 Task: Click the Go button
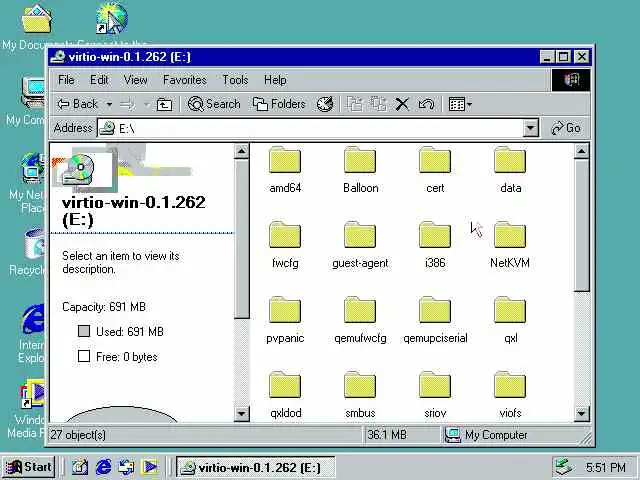(566, 128)
